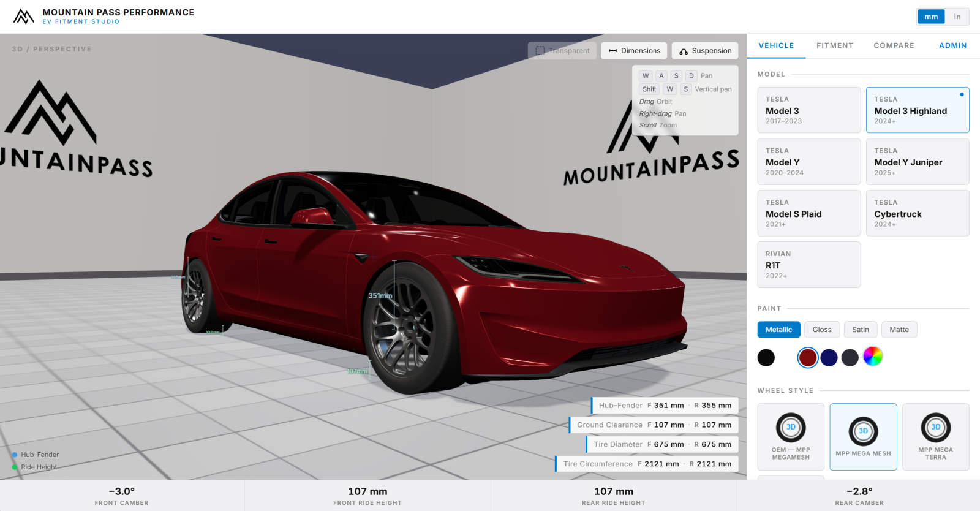980x511 pixels.
Task: Switch units to mm
Action: (x=931, y=17)
